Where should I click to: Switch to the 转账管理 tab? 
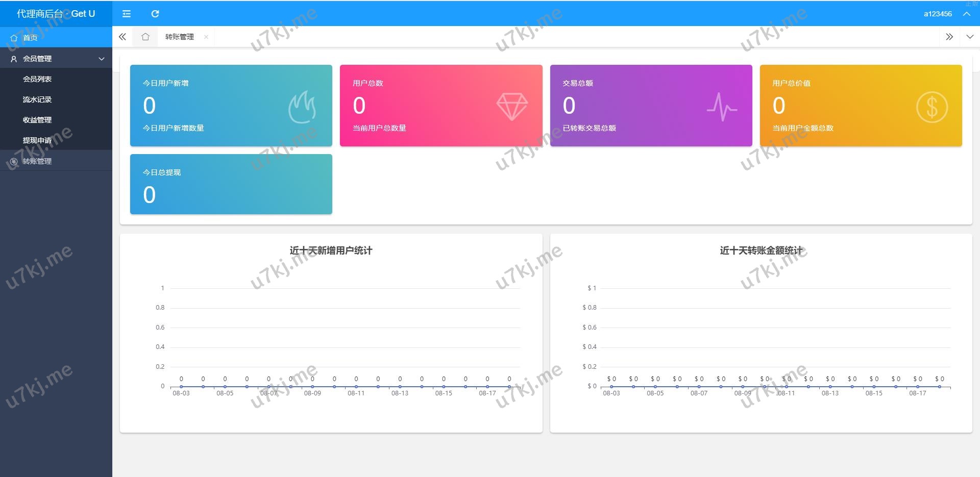point(179,37)
